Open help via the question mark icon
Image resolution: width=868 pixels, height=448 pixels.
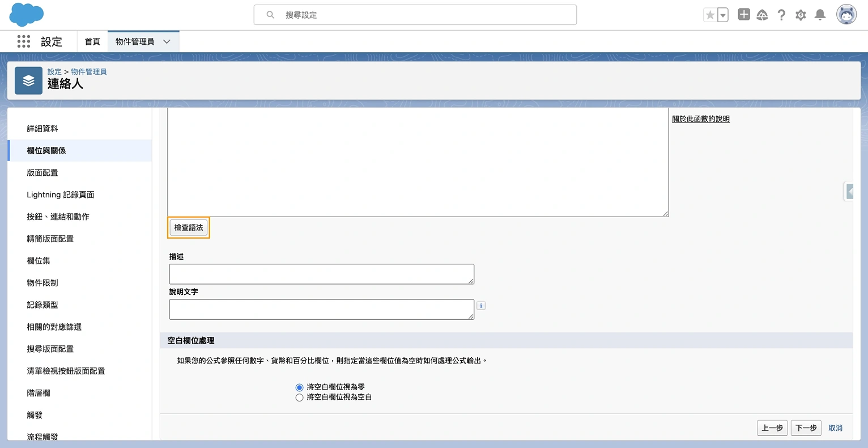click(781, 14)
